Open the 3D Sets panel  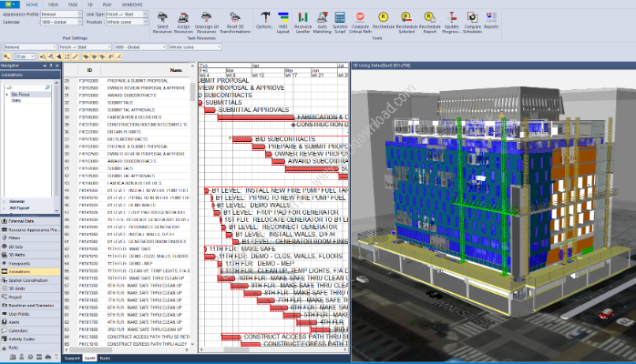(x=30, y=247)
